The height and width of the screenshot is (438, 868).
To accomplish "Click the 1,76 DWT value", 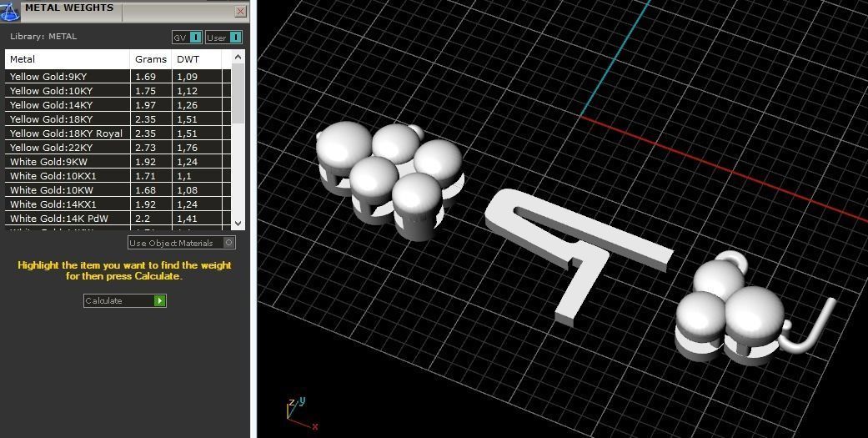I will point(187,148).
